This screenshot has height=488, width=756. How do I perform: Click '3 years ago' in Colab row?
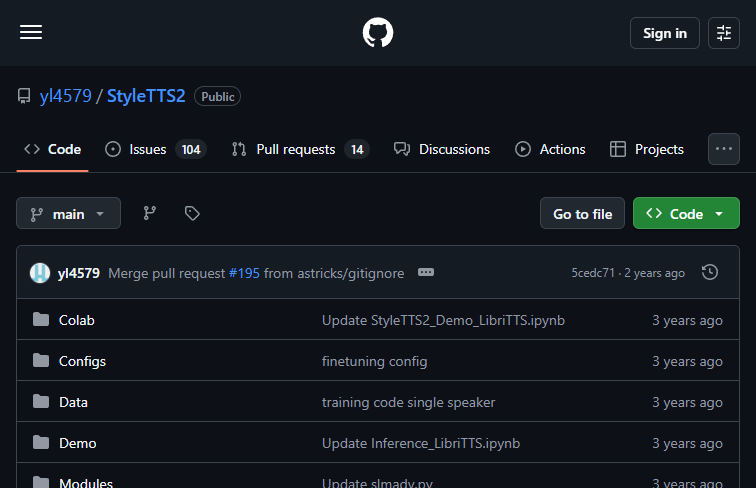click(x=687, y=320)
